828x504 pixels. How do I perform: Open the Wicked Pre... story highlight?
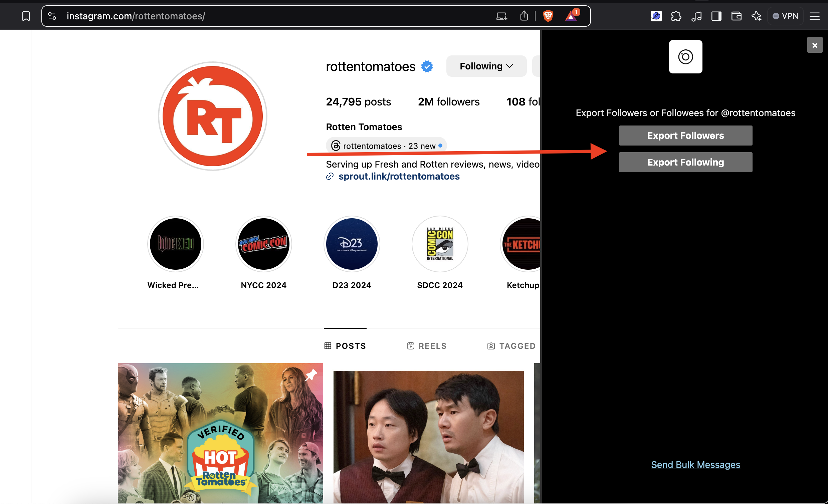click(175, 253)
